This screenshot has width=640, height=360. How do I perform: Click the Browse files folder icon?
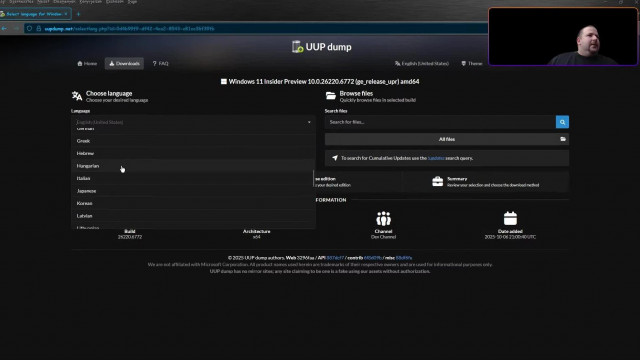pos(331,96)
